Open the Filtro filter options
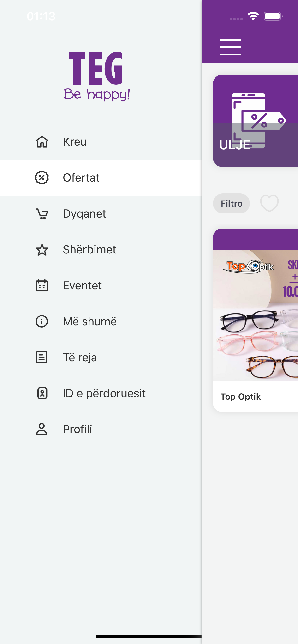 coord(231,203)
